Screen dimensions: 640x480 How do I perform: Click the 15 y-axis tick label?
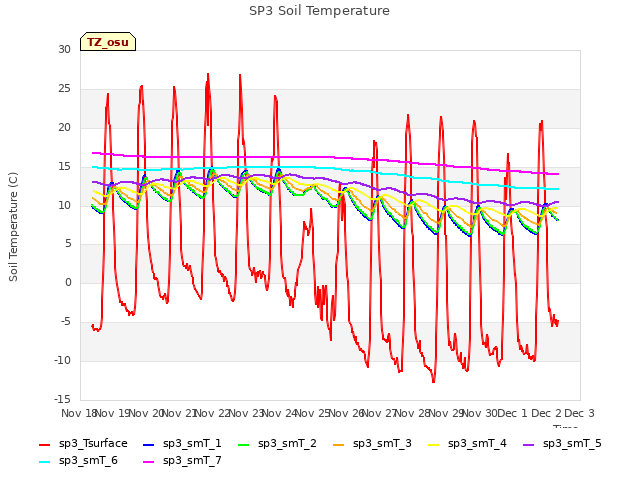pyautogui.click(x=64, y=166)
